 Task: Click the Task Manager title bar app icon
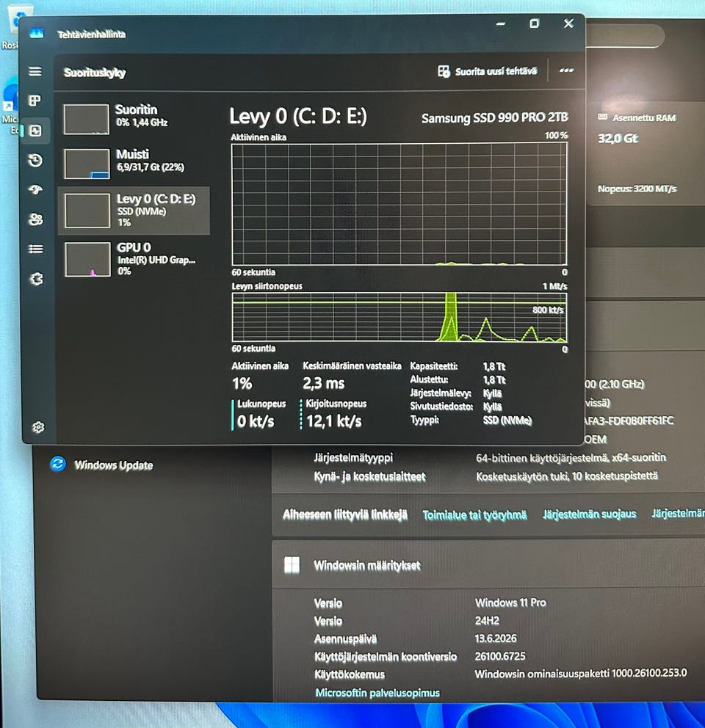click(x=37, y=34)
